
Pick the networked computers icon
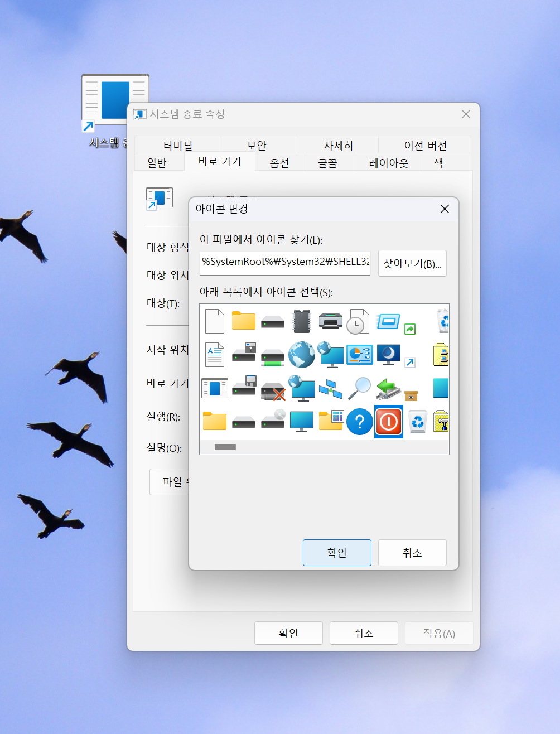click(x=331, y=389)
